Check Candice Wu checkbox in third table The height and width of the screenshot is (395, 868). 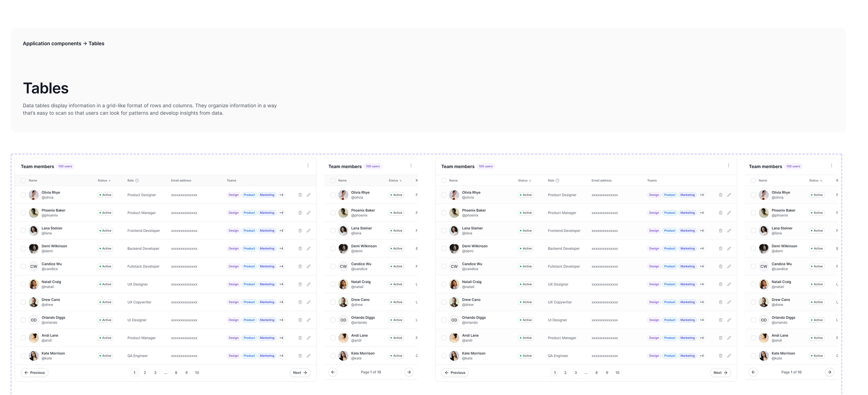[444, 266]
